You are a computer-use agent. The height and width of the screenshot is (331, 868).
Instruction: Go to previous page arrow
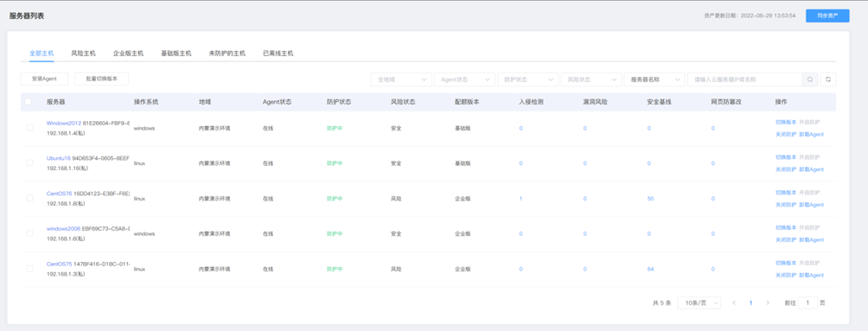pos(734,302)
